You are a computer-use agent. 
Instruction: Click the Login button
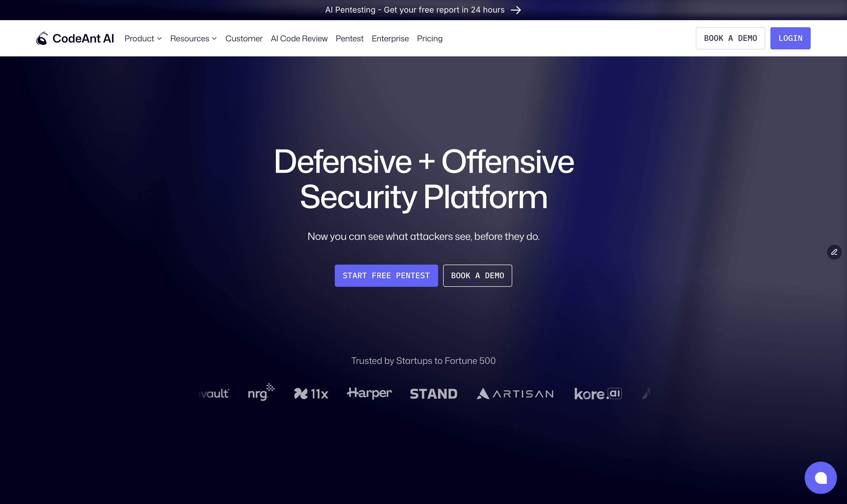point(790,38)
